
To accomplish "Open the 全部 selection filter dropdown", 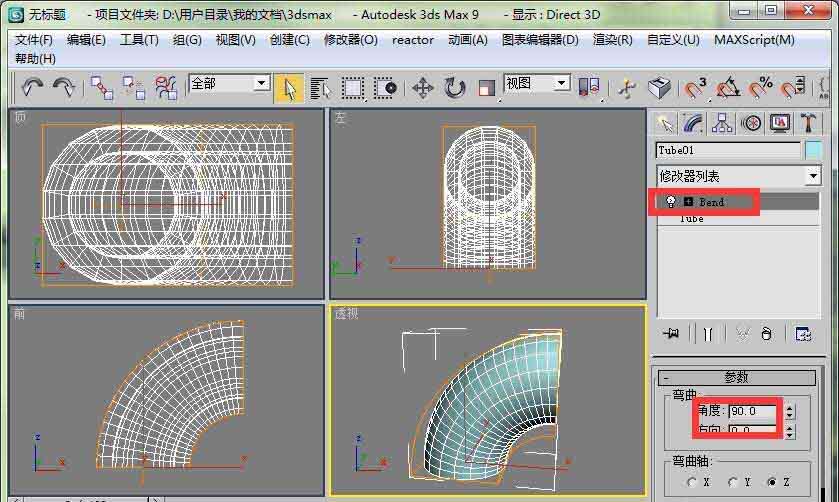I will pyautogui.click(x=229, y=84).
